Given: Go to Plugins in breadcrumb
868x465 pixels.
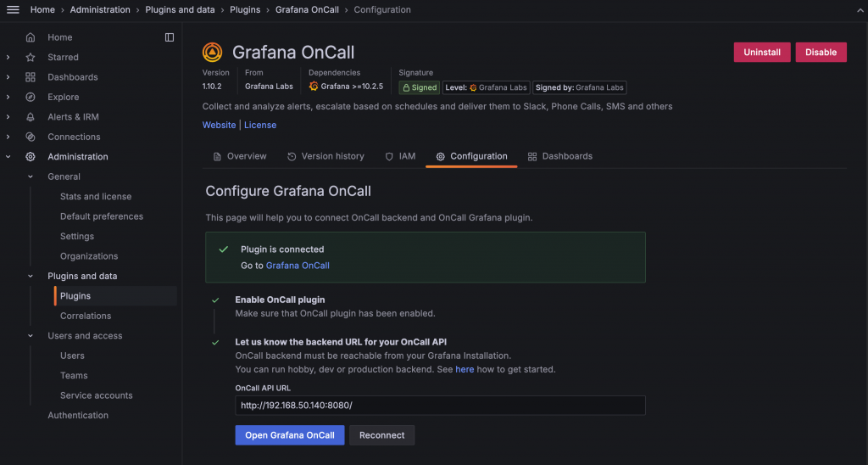Looking at the screenshot, I should point(245,10).
